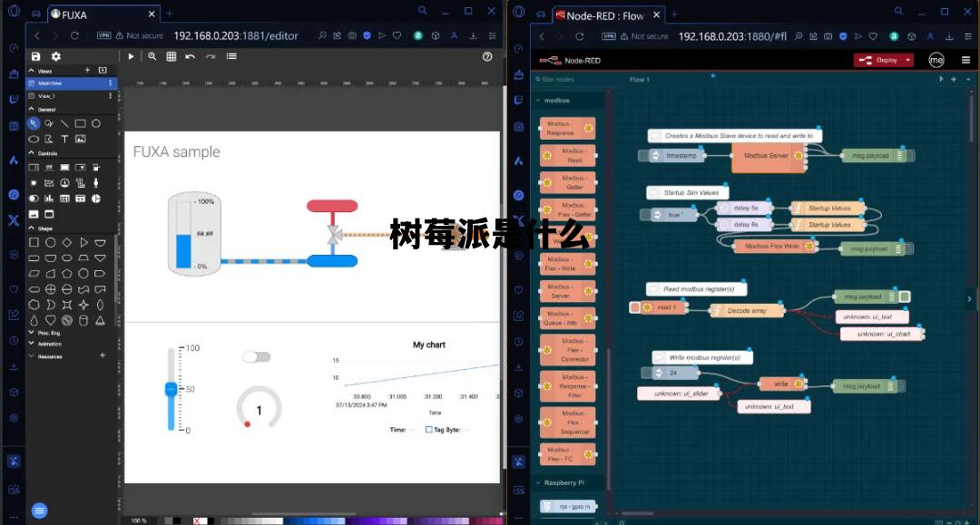Image resolution: width=980 pixels, height=525 pixels.
Task: Save the FUXA project with the disk icon
Action: [35, 56]
